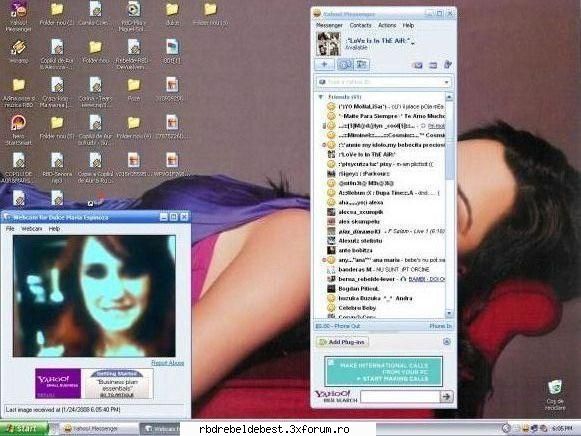Open the Contacts menu
Screen dimensions: 581x436
tap(361, 25)
